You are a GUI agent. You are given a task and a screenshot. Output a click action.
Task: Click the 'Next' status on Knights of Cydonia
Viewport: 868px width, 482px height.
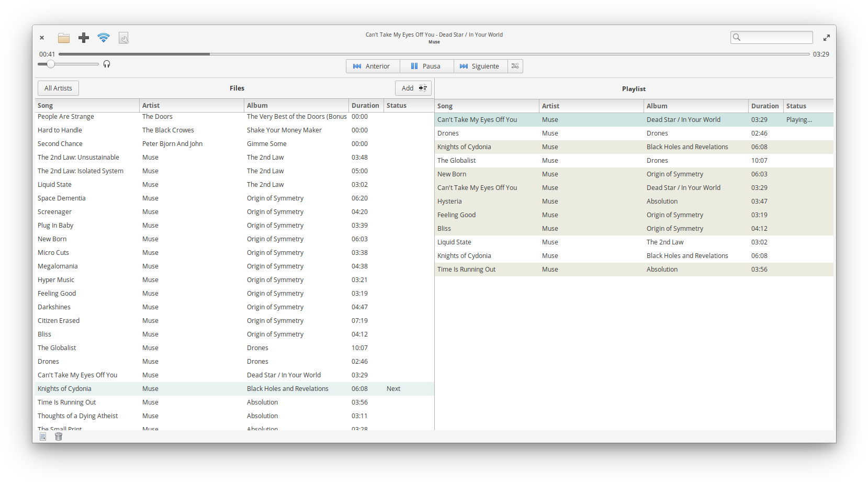pyautogui.click(x=393, y=389)
